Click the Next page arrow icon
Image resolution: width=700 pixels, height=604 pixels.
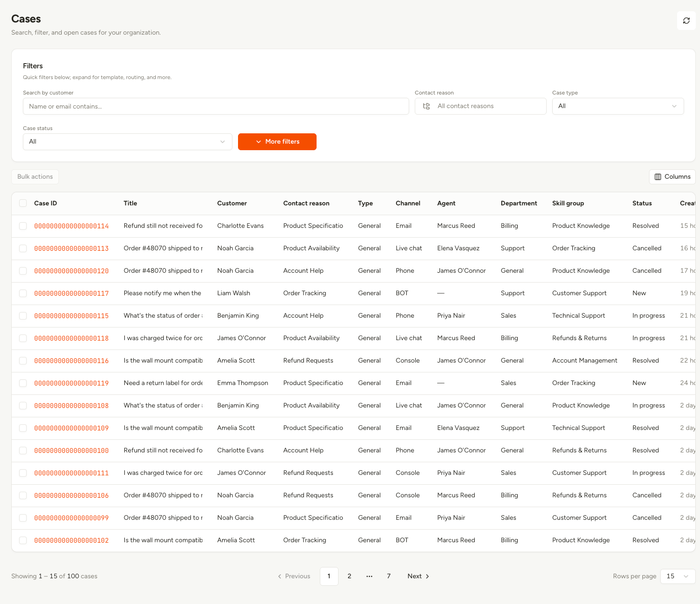coord(427,576)
